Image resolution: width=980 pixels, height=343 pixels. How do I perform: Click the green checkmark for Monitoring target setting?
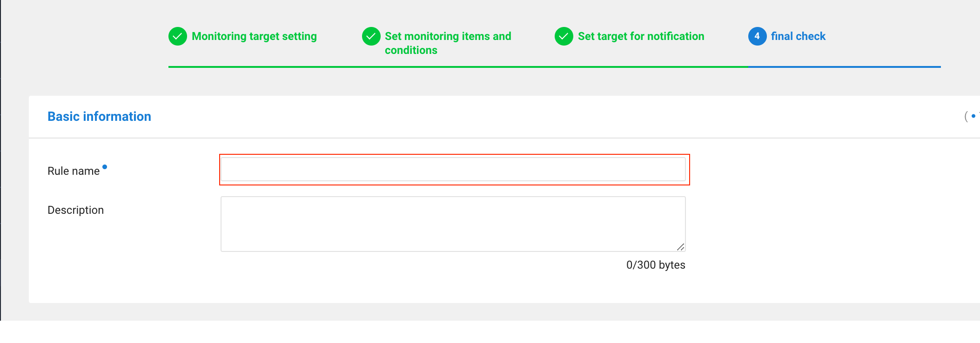click(x=178, y=36)
